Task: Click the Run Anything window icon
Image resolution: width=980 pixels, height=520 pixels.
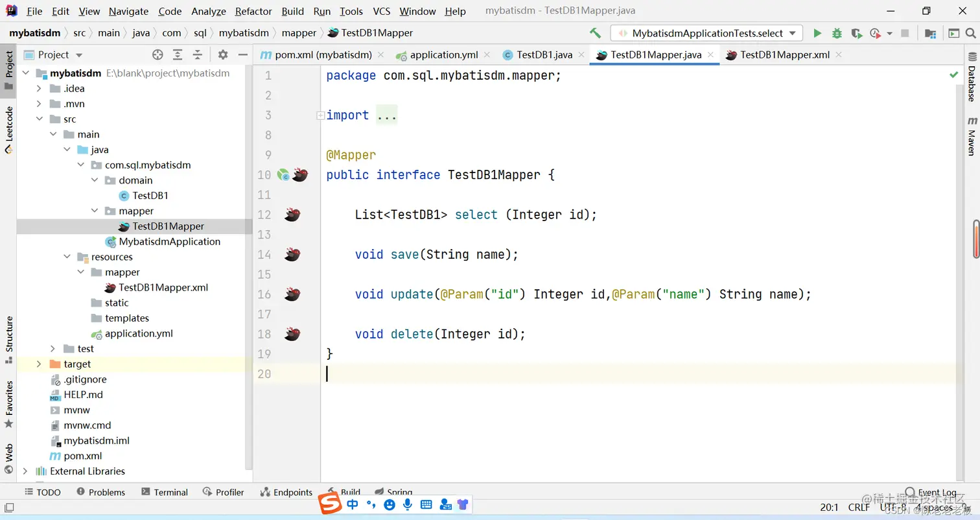Action: [953, 33]
